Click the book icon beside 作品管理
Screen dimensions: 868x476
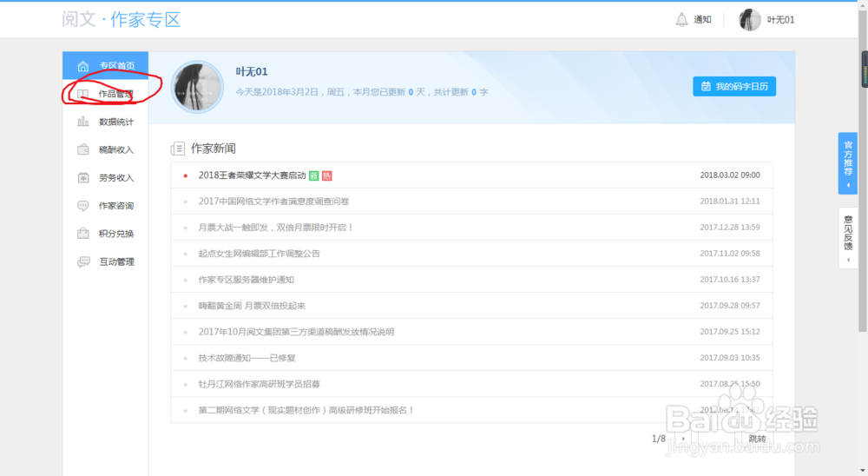[x=82, y=94]
